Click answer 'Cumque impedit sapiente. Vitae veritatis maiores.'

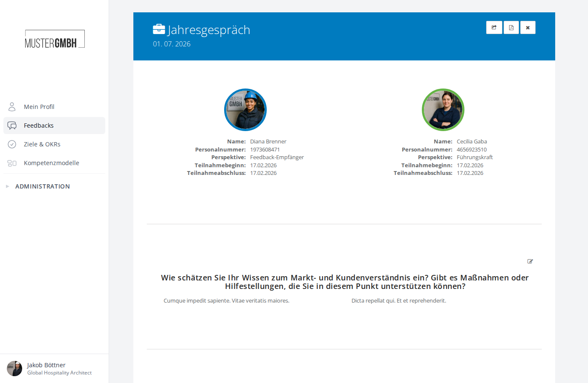tap(226, 301)
